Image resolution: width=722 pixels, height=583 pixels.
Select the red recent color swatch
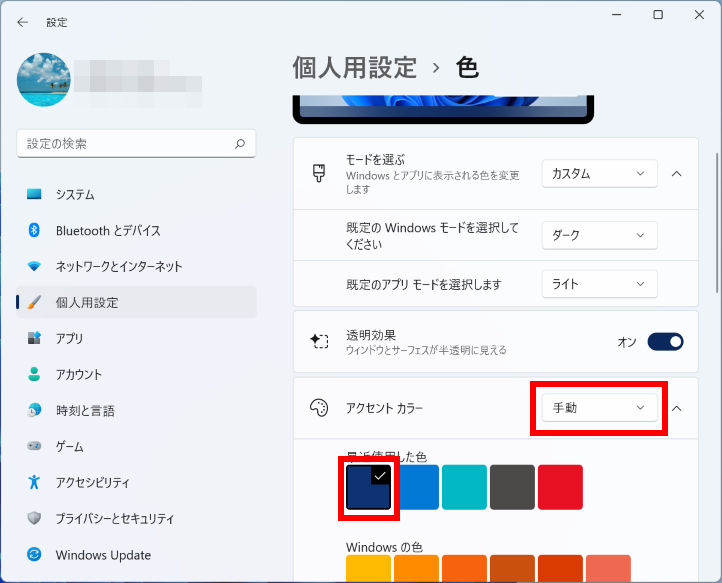click(x=560, y=487)
